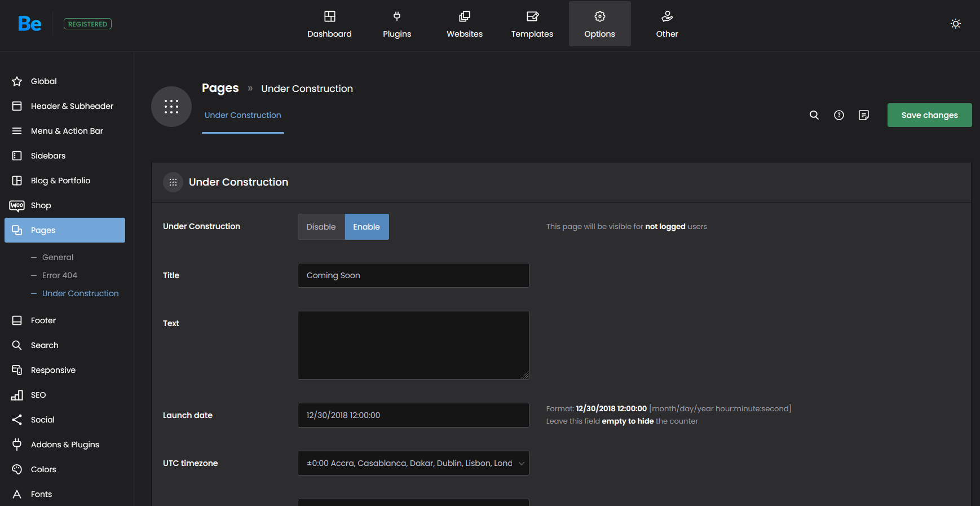This screenshot has width=980, height=506.
Task: Click the Title input field
Action: click(x=413, y=275)
